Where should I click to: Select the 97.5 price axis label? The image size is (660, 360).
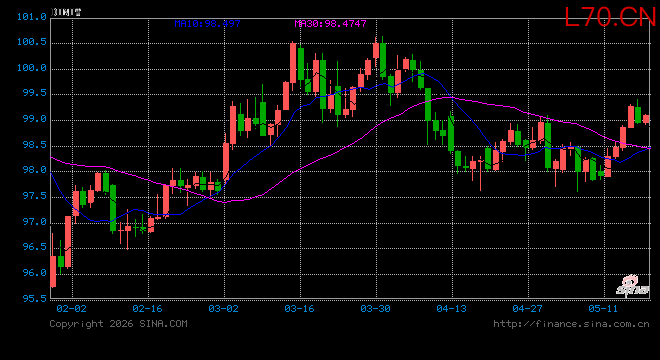(x=35, y=196)
